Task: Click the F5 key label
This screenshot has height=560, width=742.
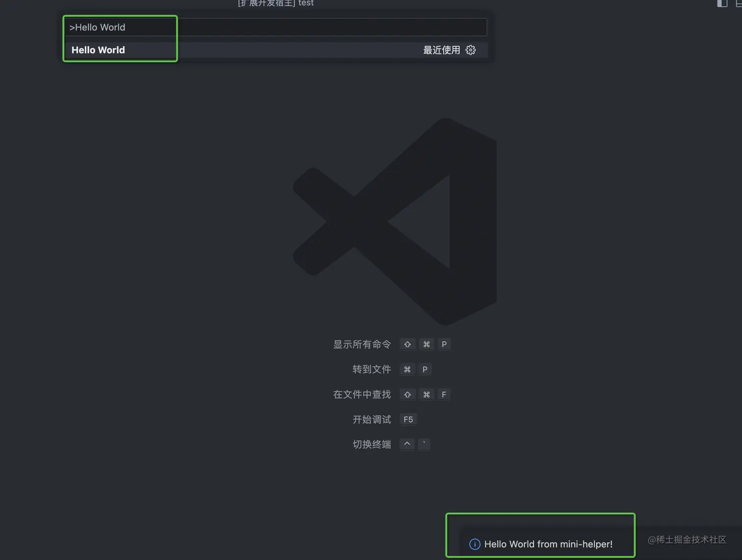Action: coord(408,419)
